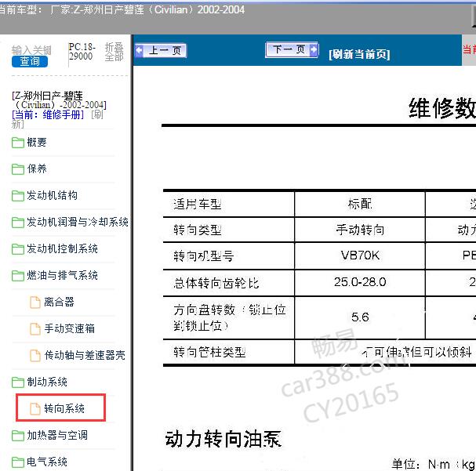The height and width of the screenshot is (471, 476).
Task: Click the 转向系统 document icon
Action: [x=35, y=409]
